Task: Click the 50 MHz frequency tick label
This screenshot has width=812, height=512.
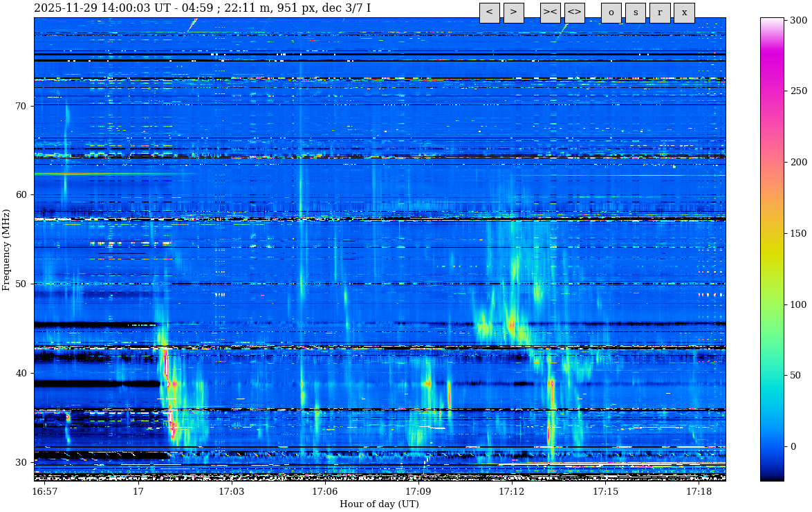Action: [x=20, y=284]
